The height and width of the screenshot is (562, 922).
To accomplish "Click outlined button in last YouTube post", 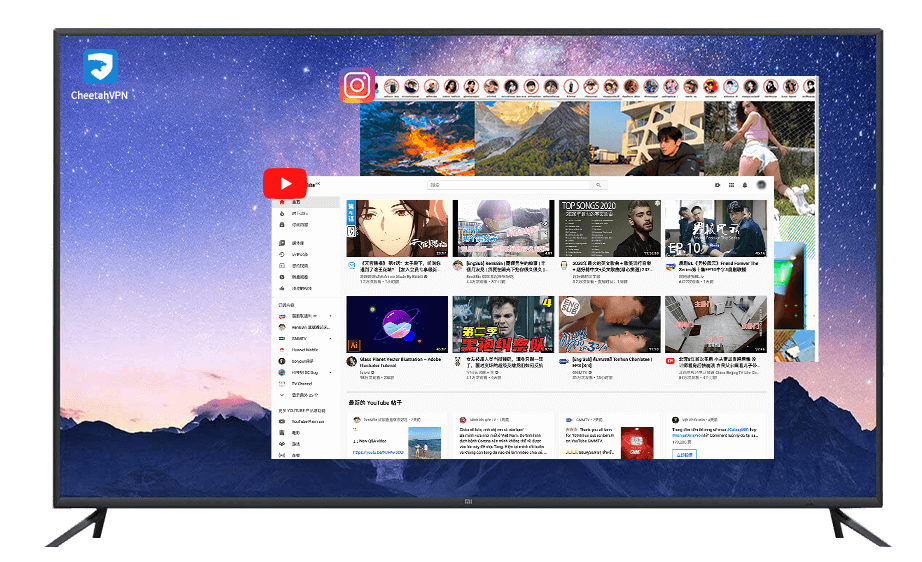I will pyautogui.click(x=684, y=454).
